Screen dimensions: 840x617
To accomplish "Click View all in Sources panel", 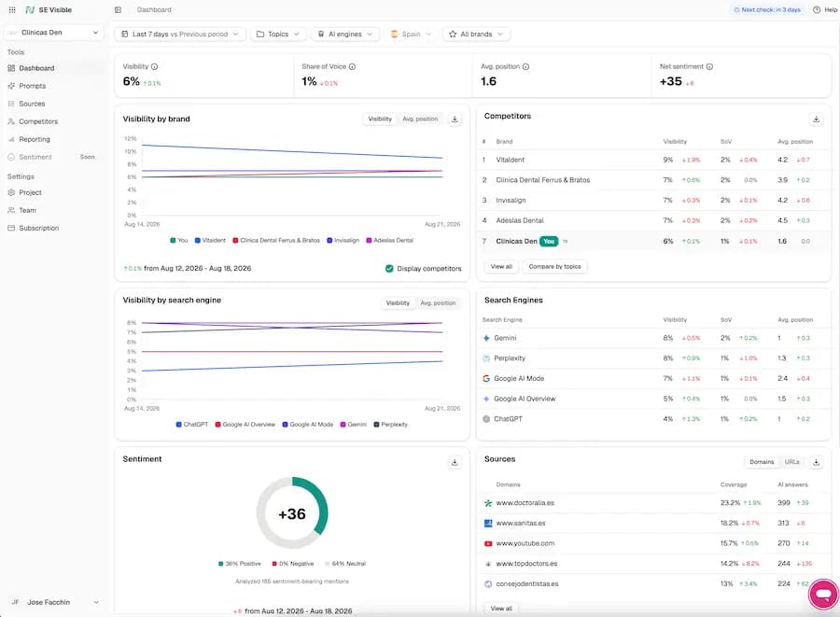I will (501, 609).
